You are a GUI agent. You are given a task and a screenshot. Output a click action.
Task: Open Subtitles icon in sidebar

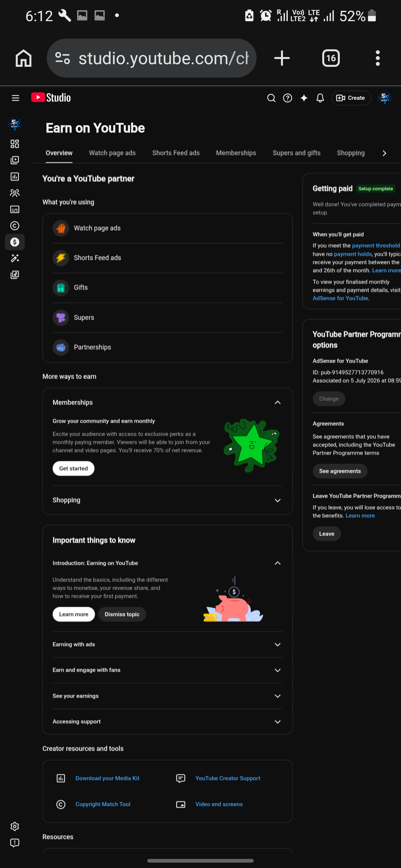click(15, 209)
